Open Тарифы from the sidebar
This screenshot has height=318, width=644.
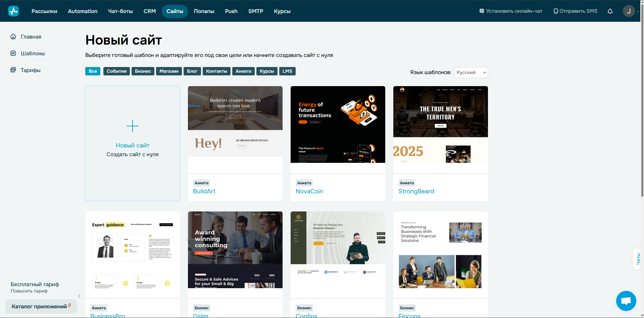pos(30,70)
